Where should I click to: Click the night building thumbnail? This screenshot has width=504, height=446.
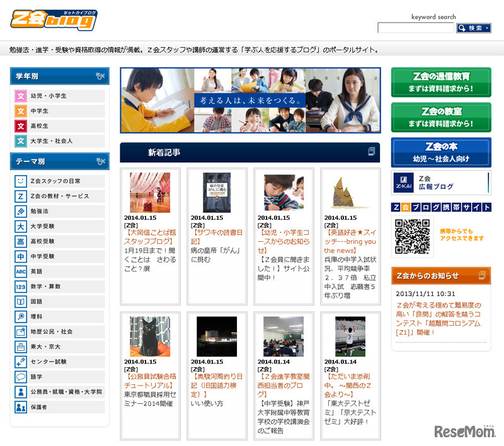(217, 336)
